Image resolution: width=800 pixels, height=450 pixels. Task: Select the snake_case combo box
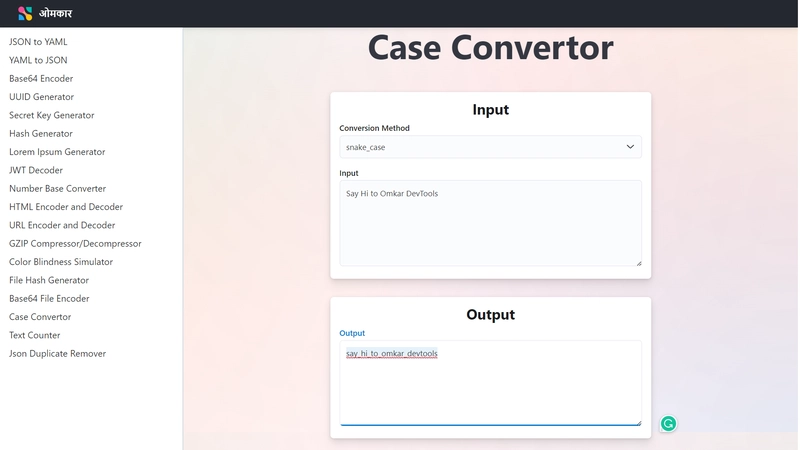(x=490, y=147)
